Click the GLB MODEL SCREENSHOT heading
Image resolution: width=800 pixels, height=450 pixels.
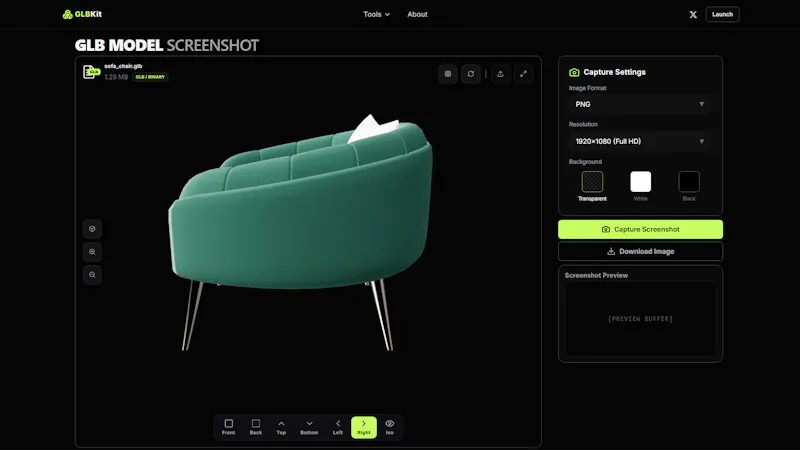pos(167,45)
